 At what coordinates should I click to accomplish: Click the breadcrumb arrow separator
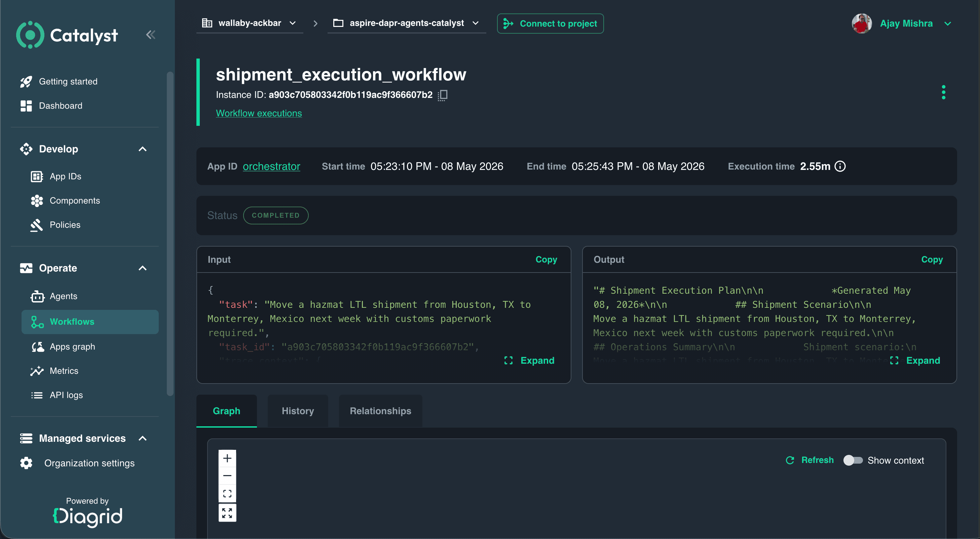(315, 24)
